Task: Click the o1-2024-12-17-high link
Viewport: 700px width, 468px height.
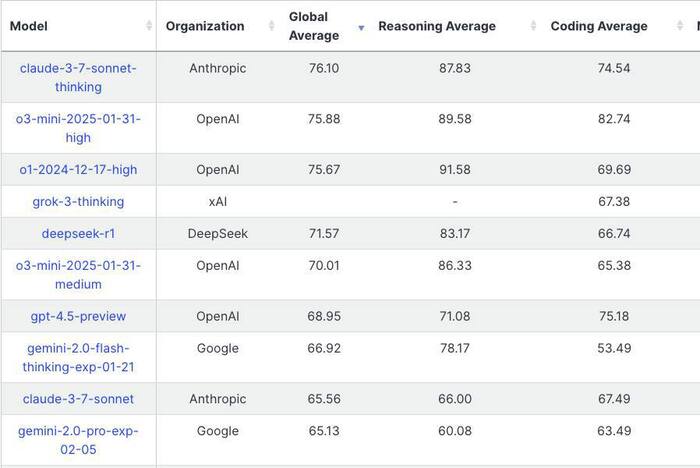Action: [78, 170]
